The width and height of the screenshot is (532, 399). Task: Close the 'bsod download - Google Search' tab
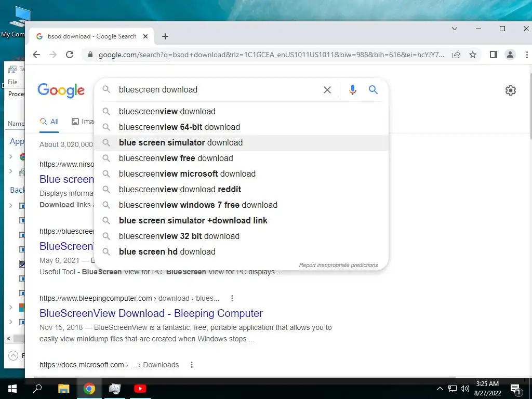pos(145,36)
